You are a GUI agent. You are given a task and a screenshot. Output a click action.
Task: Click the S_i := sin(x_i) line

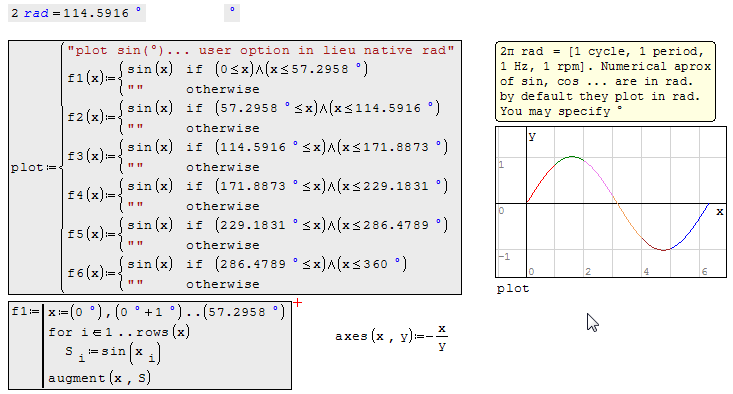point(112,354)
